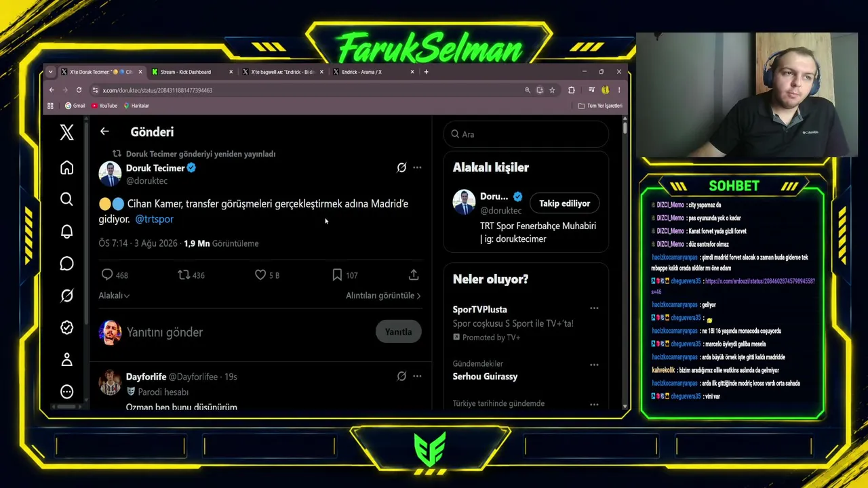The width and height of the screenshot is (868, 488).
Task: Click the Grok icon on Doruk Tecimer's post
Action: point(401,167)
